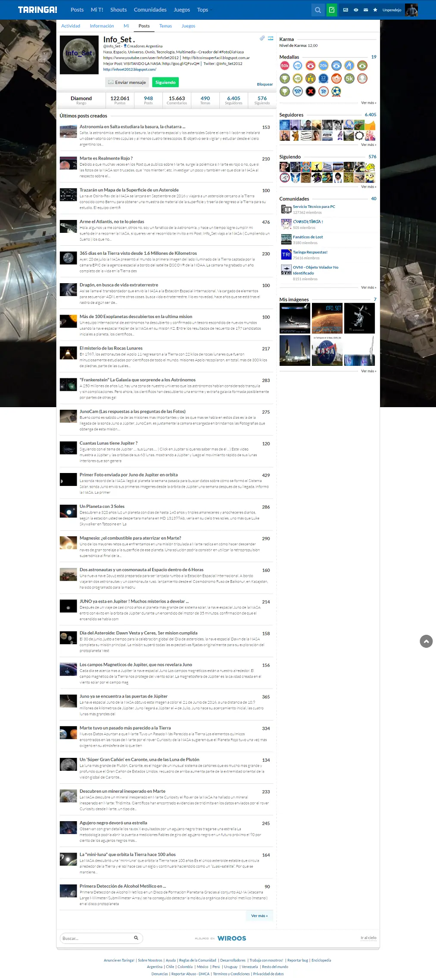Viewport: 436px width, 980px height.
Task: Click the magnifier icon in the Buscar field
Action: point(136,938)
